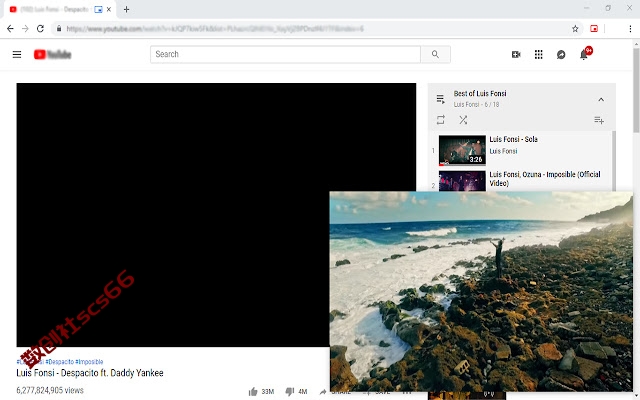The height and width of the screenshot is (400, 640).
Task: Click the site lock icon
Action: coord(59,29)
